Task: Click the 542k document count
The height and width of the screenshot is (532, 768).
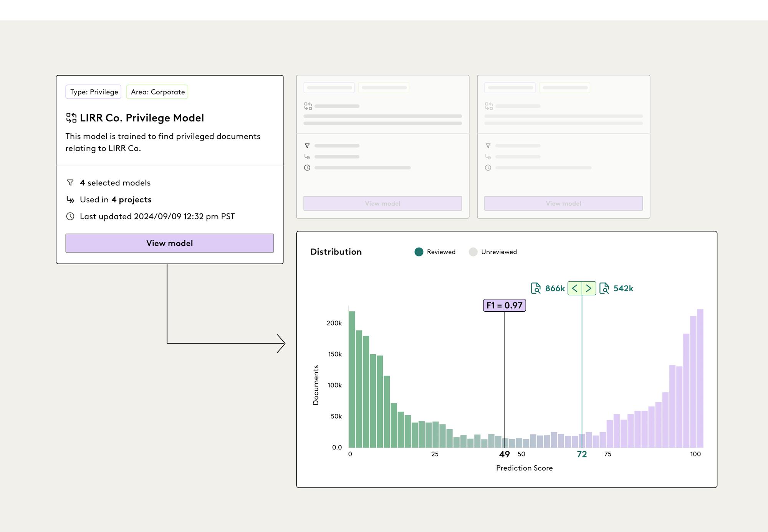Action: [x=623, y=288]
